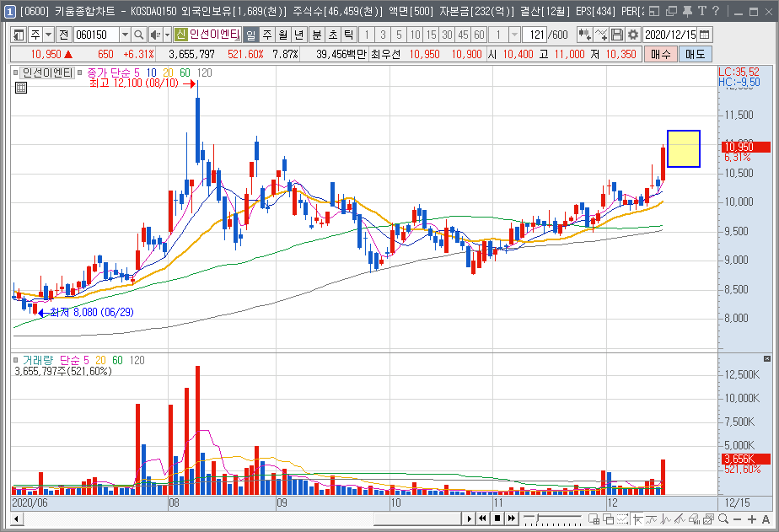The image size is (779, 532).
Task: Switch to weekly 주 period
Action: coord(267,35)
